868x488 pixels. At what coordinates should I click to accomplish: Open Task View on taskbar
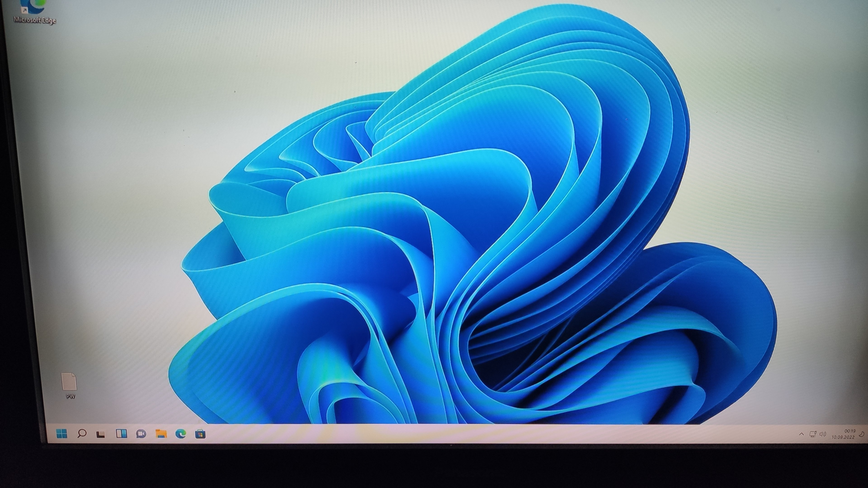click(101, 434)
